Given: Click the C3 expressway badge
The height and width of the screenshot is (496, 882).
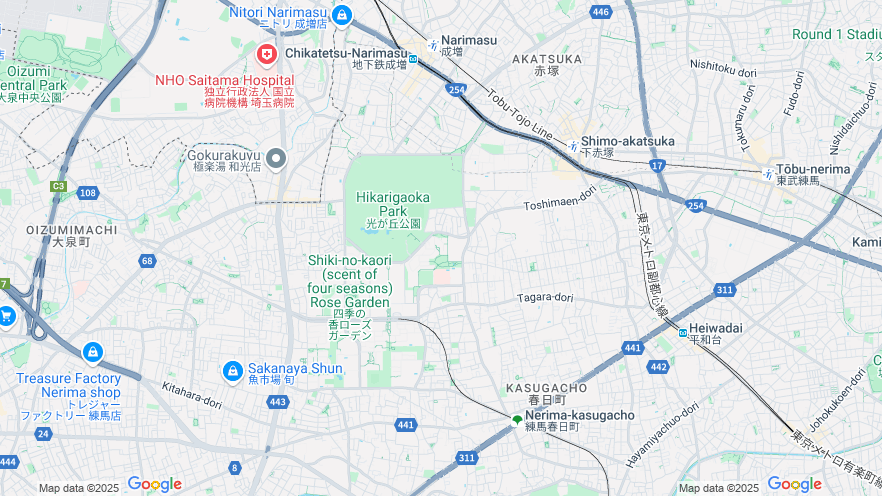Looking at the screenshot, I should point(58,186).
